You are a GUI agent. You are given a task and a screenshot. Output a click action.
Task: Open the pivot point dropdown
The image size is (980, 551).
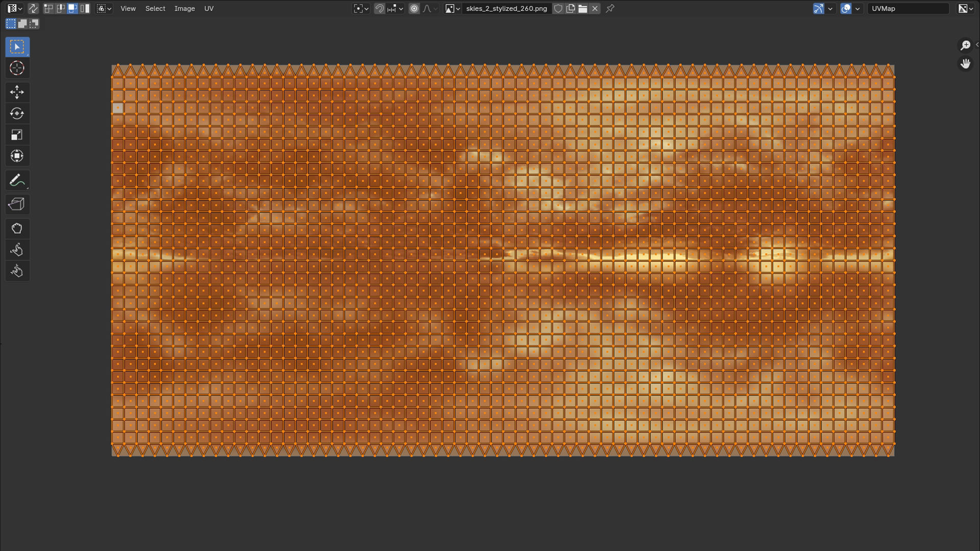361,8
